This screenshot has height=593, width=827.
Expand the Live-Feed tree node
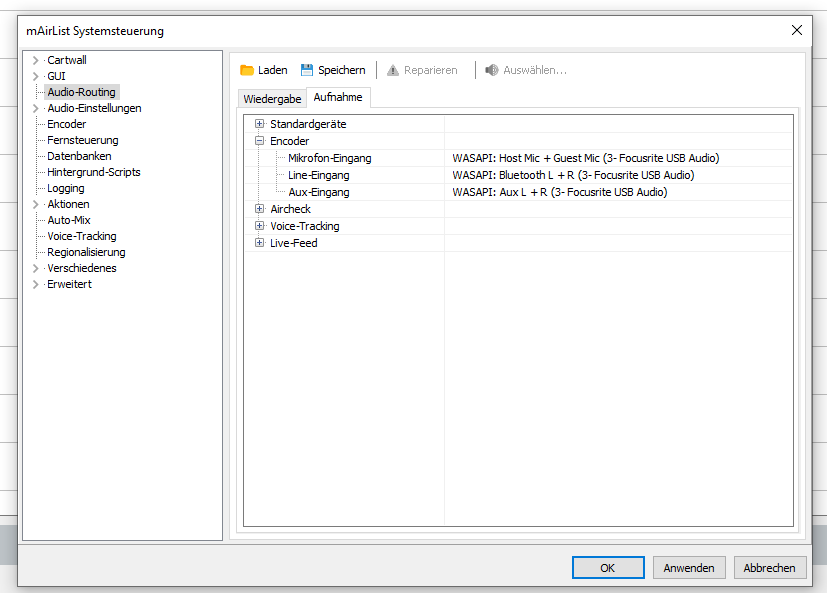tap(260, 243)
